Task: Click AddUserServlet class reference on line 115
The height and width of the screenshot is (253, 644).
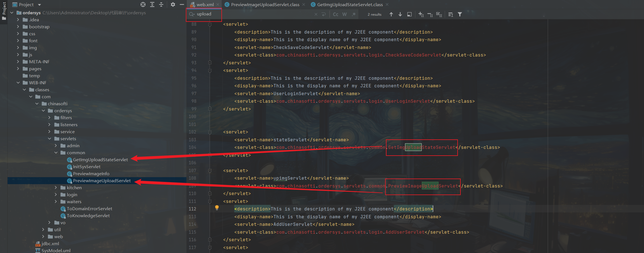Action: click(x=405, y=232)
